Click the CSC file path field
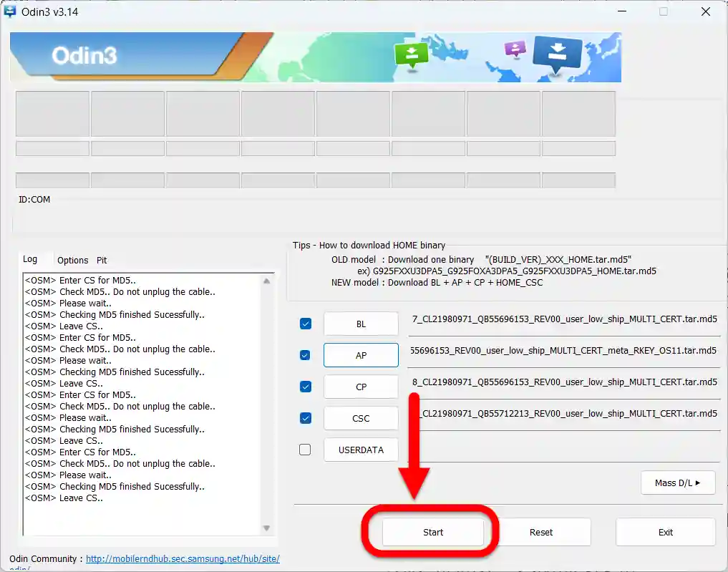728x572 pixels. pyautogui.click(x=564, y=418)
